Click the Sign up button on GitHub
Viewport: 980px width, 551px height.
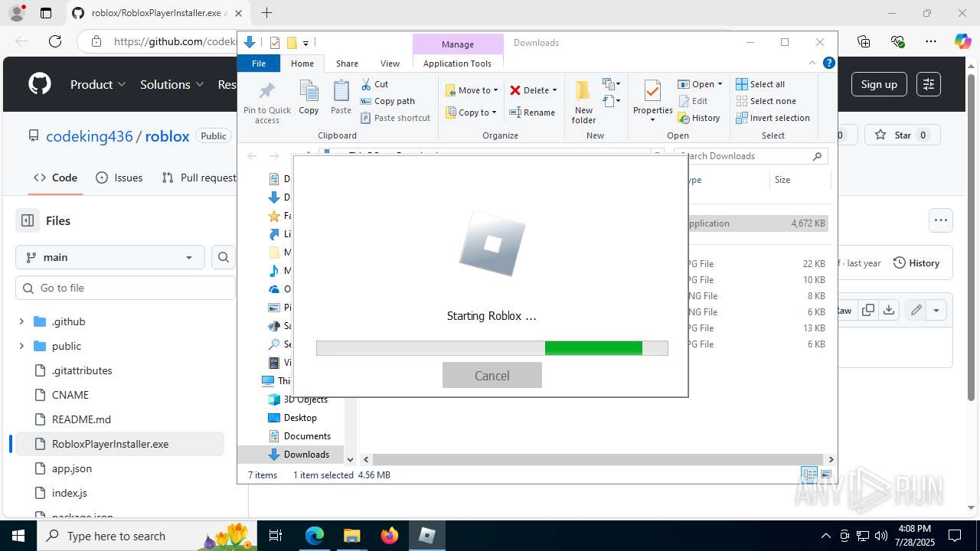pyautogui.click(x=879, y=84)
